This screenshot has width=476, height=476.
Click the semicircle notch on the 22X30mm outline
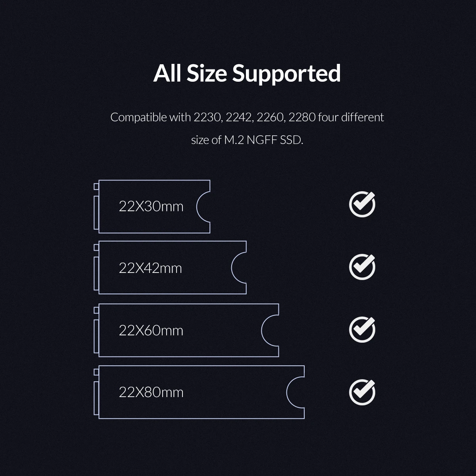coord(203,206)
